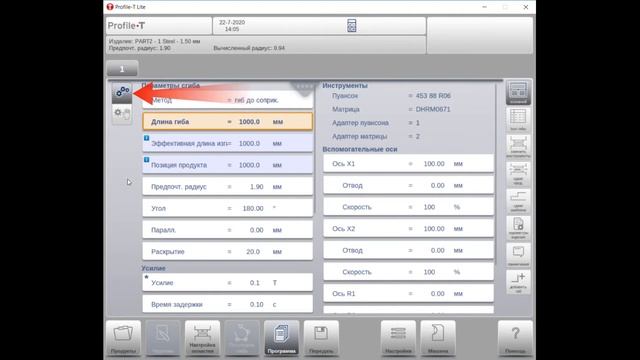This screenshot has width=640, height=360.
Task: Select the Основной main view button
Action: pyautogui.click(x=518, y=93)
